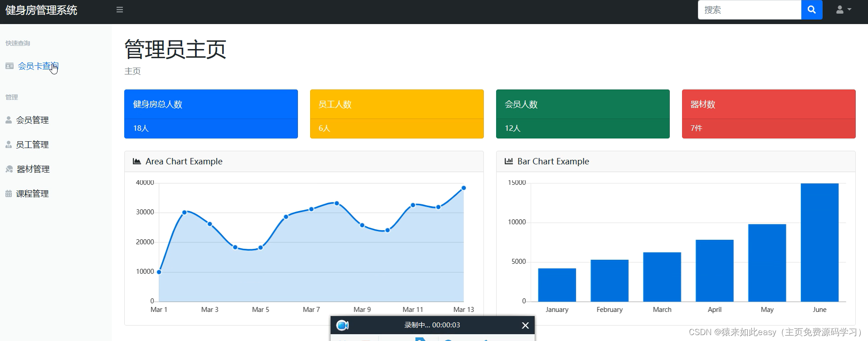Toggle the sidebar hamburger menu

pyautogui.click(x=120, y=10)
